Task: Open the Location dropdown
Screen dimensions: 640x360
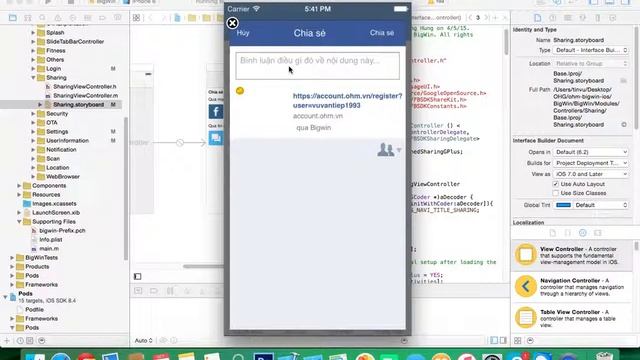Action: [x=591, y=64]
